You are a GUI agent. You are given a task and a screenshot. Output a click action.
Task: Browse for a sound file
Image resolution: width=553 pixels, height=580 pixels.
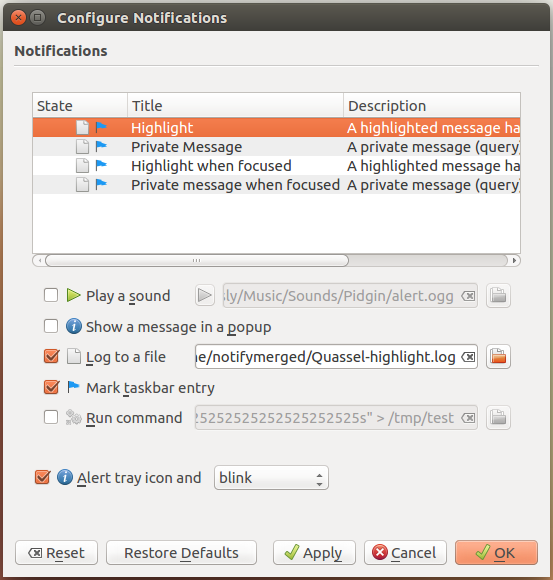[498, 296]
